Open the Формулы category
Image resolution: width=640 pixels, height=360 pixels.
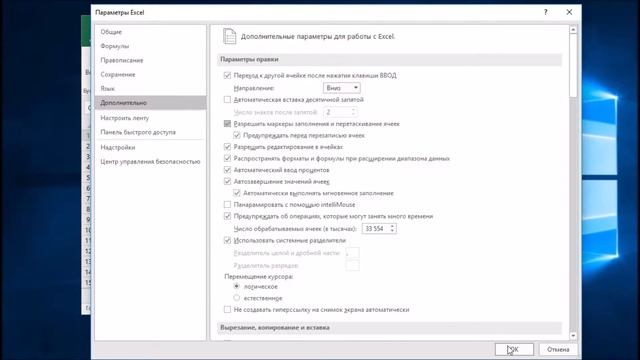click(x=115, y=46)
